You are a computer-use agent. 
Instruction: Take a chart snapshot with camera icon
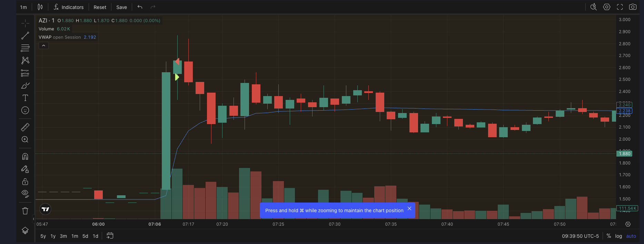pos(633,7)
